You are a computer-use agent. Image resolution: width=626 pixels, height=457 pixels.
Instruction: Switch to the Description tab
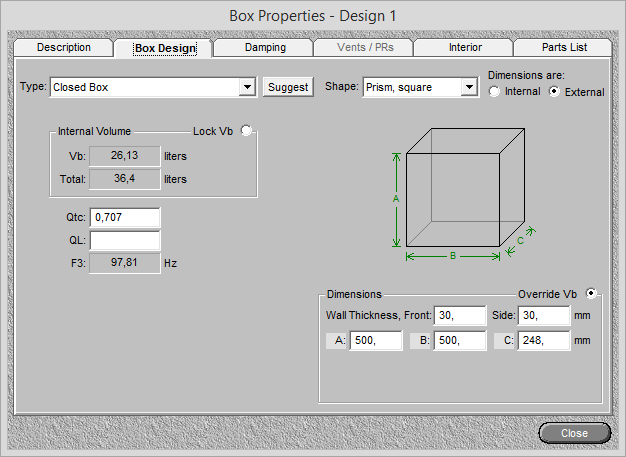(63, 47)
